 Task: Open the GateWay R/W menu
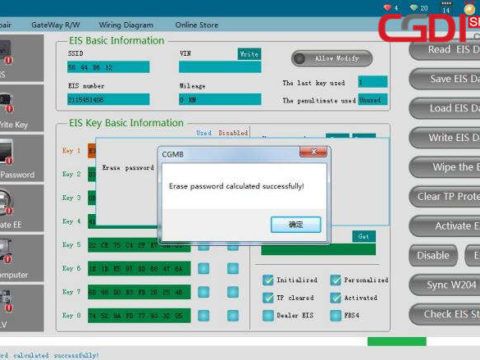click(56, 25)
